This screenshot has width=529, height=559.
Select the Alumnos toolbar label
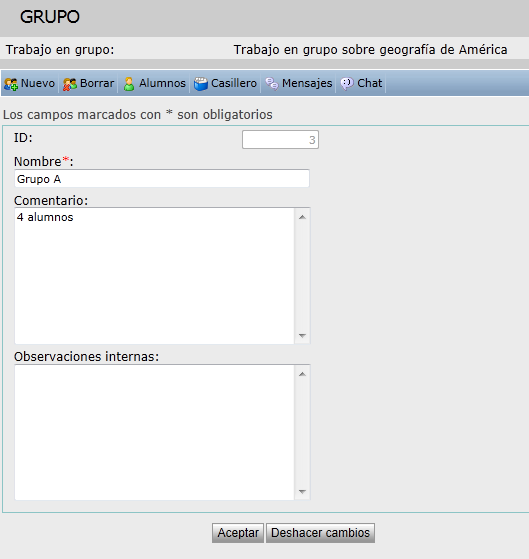point(162,83)
